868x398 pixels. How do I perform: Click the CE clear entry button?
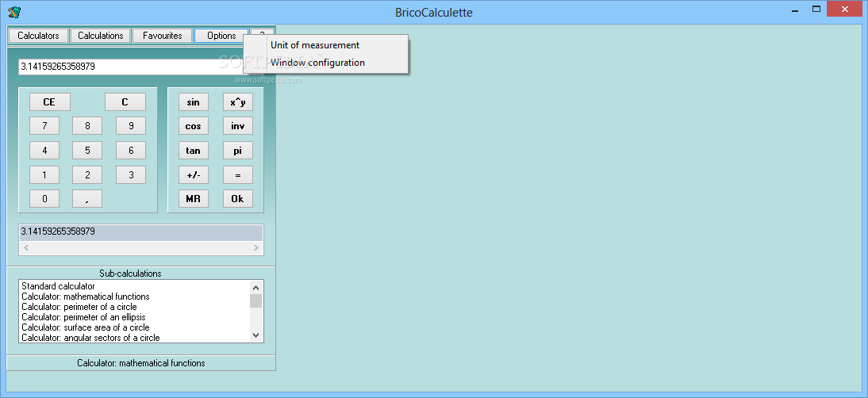click(49, 101)
